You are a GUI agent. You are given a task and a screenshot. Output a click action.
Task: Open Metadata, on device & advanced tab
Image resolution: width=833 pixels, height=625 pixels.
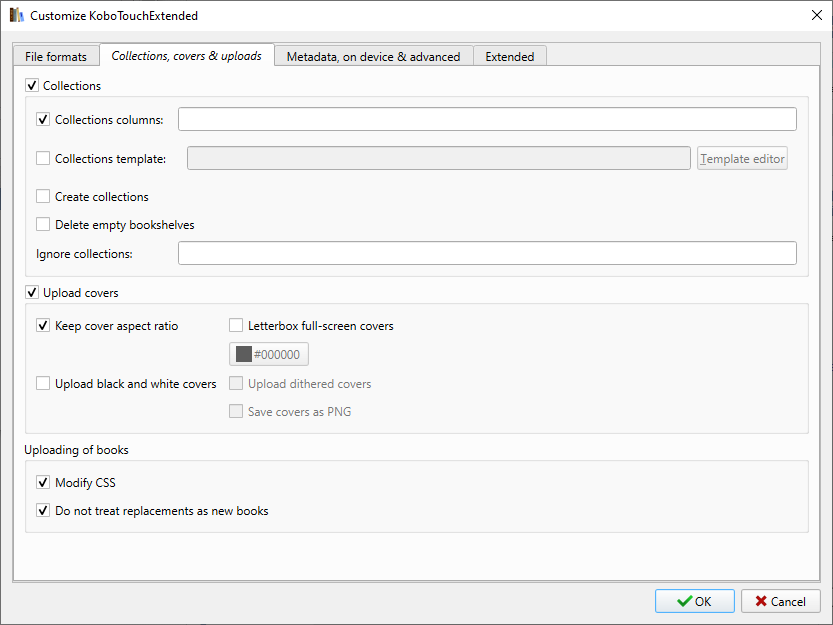[373, 57]
